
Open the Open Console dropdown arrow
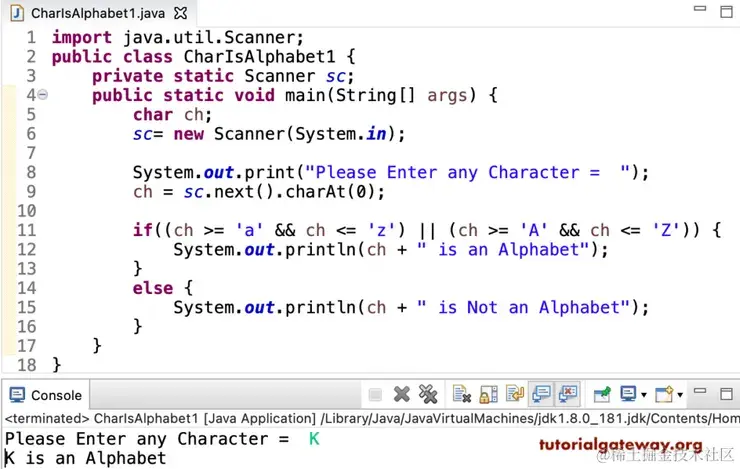(680, 395)
